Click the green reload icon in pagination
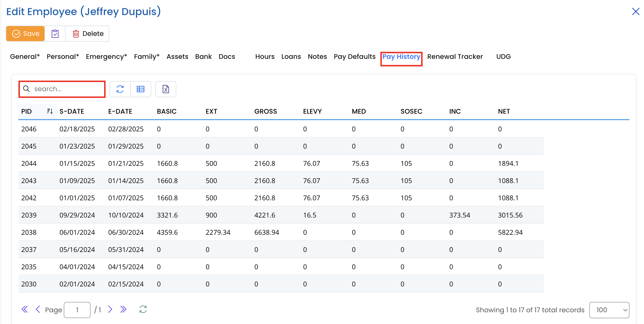644x324 pixels. [x=143, y=309]
